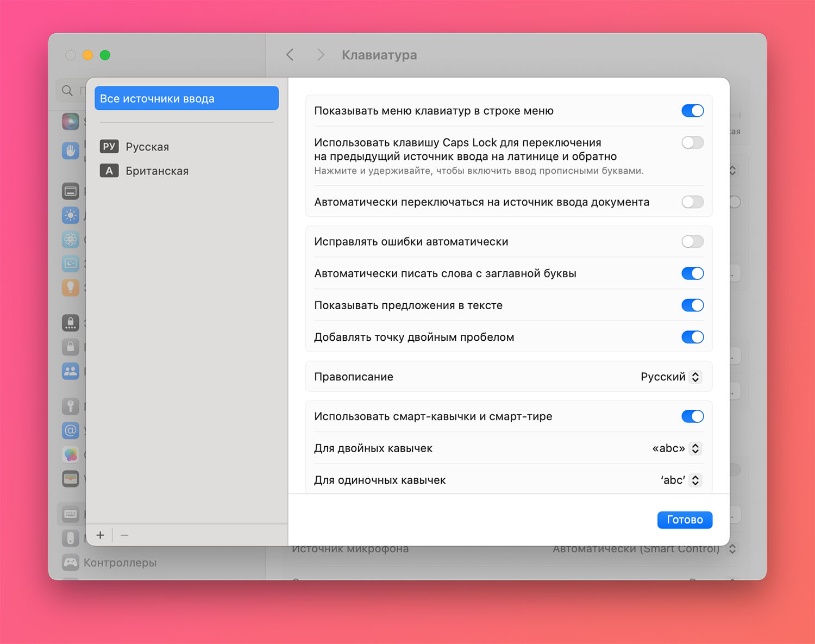Viewport: 815px width, 644px height.
Task: Disable Показывать предложения в тексте switch
Action: click(x=693, y=305)
